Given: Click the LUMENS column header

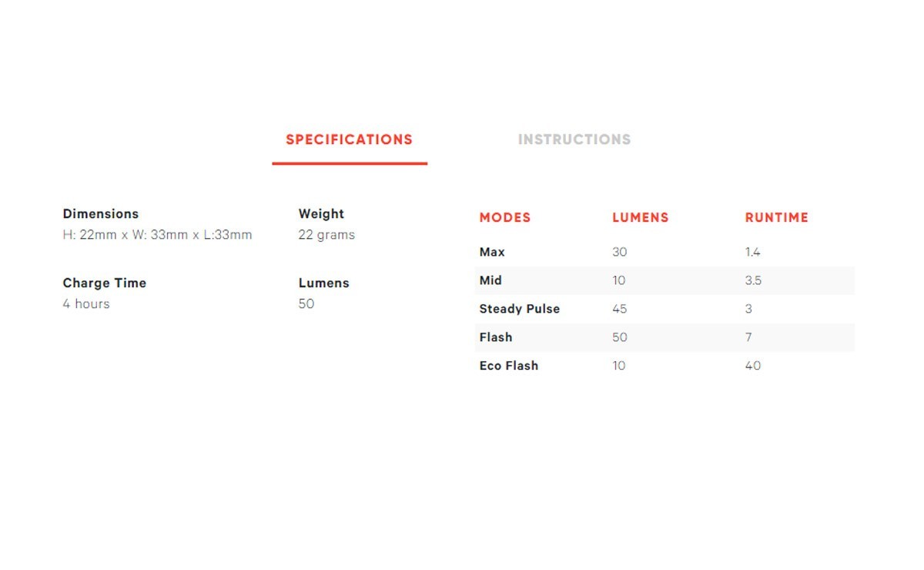Looking at the screenshot, I should point(641,218).
